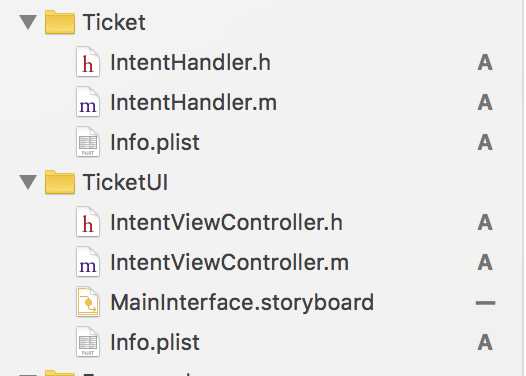The height and width of the screenshot is (376, 526).
Task: Click the dash status badge beside MainInterface.storyboard
Action: point(485,303)
